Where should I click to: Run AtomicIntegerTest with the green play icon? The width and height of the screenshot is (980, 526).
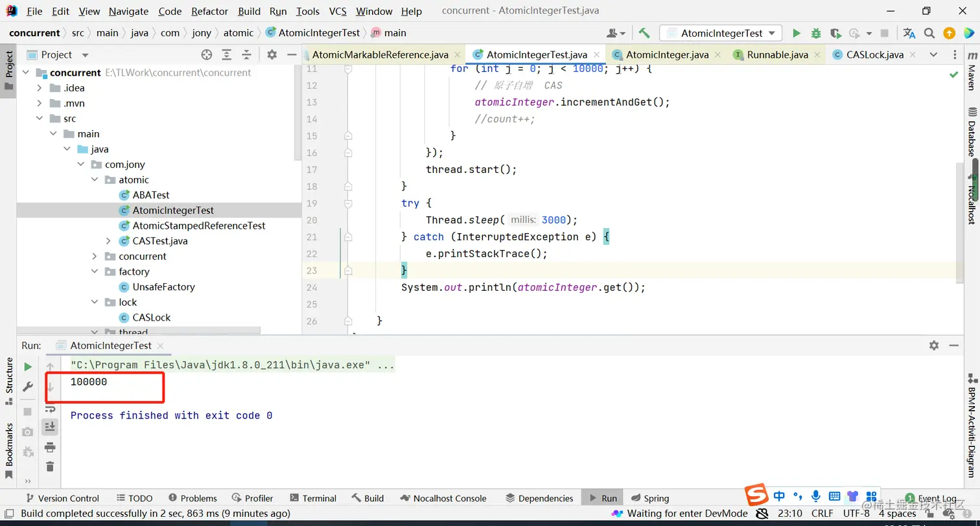pyautogui.click(x=797, y=33)
